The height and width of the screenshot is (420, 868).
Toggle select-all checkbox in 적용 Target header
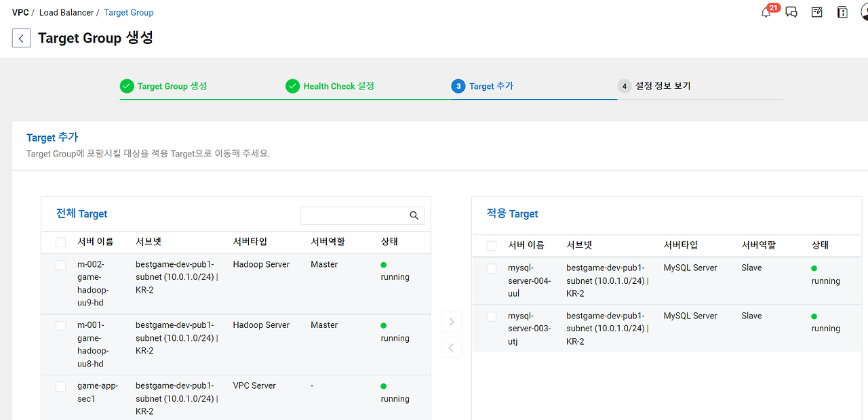492,245
